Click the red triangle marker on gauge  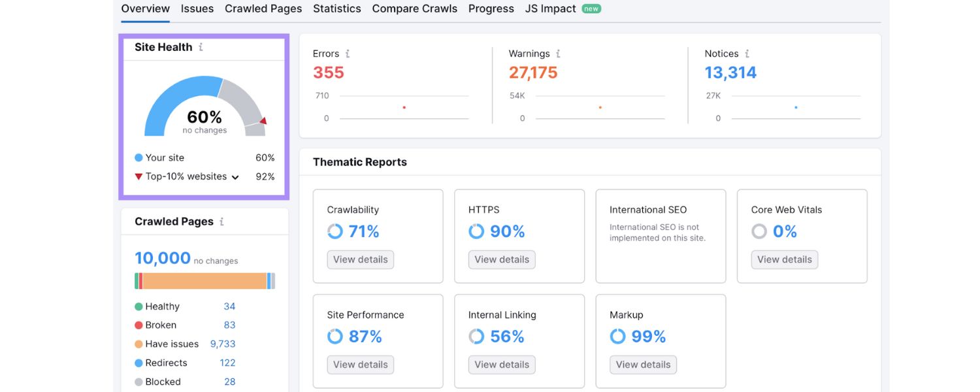(x=263, y=120)
